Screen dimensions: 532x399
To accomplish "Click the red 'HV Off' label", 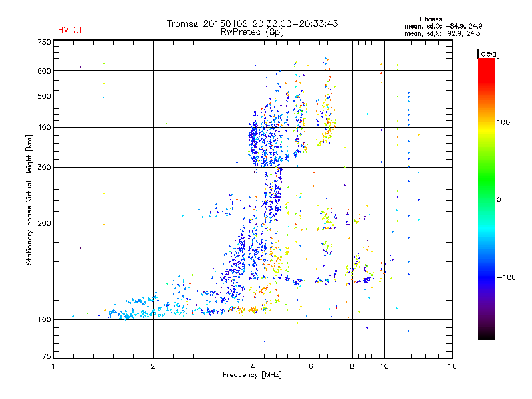I will tap(72, 30).
